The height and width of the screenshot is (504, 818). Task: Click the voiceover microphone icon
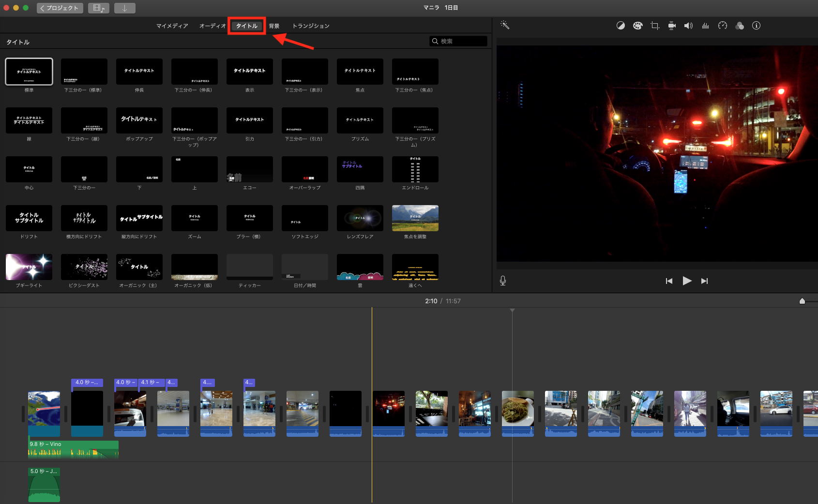tap(503, 281)
